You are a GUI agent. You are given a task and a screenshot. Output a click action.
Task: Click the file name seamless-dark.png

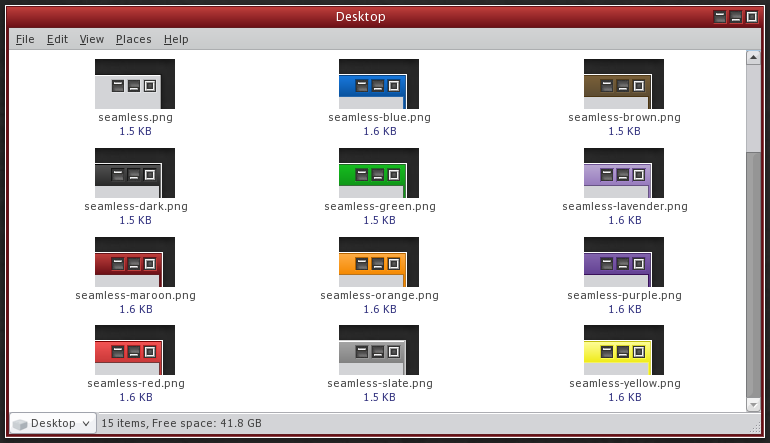click(136, 206)
